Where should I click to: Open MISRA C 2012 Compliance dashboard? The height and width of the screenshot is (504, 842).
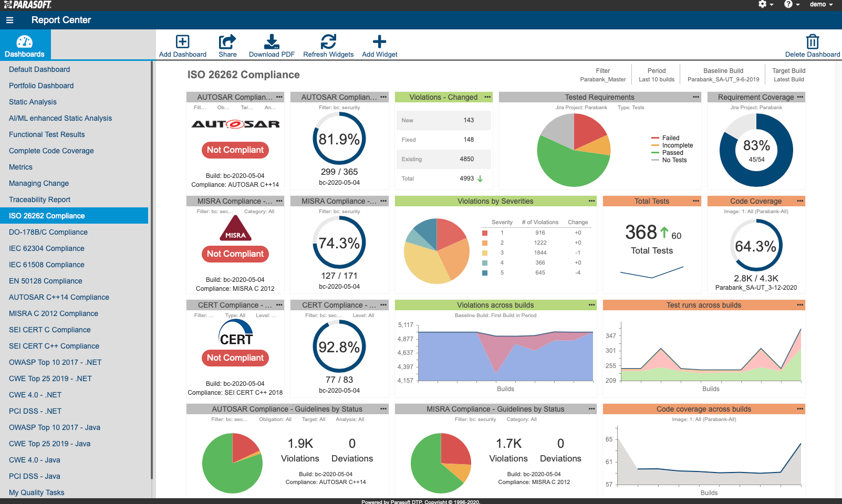click(54, 313)
